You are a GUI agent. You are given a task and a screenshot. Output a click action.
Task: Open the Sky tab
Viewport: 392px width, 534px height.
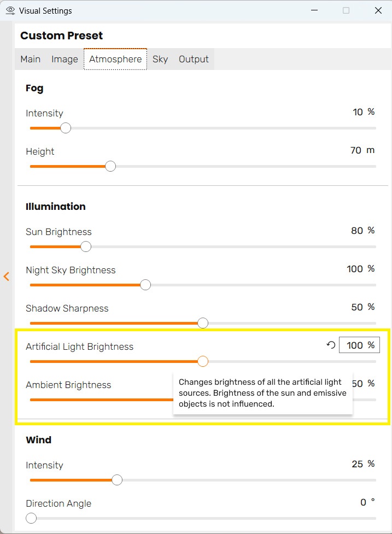pos(160,59)
